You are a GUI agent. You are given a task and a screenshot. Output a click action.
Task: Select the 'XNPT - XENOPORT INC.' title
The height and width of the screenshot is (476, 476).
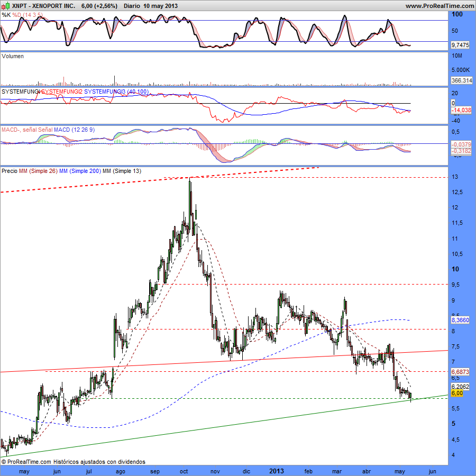(44, 6)
